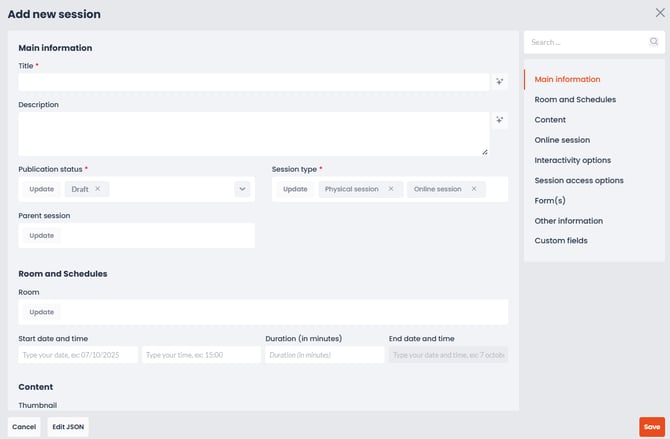Image resolution: width=670 pixels, height=439 pixels.
Task: Navigate to Custom fields section
Action: pyautogui.click(x=561, y=241)
